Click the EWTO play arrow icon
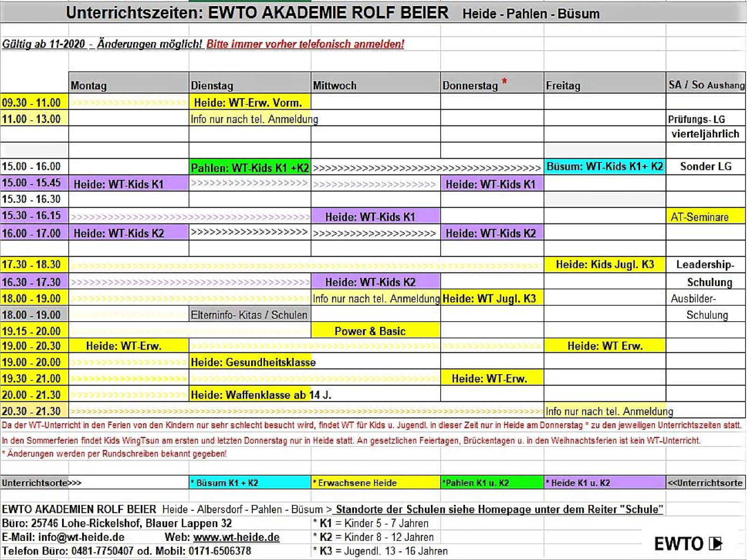The height and width of the screenshot is (560, 747). pos(716,543)
